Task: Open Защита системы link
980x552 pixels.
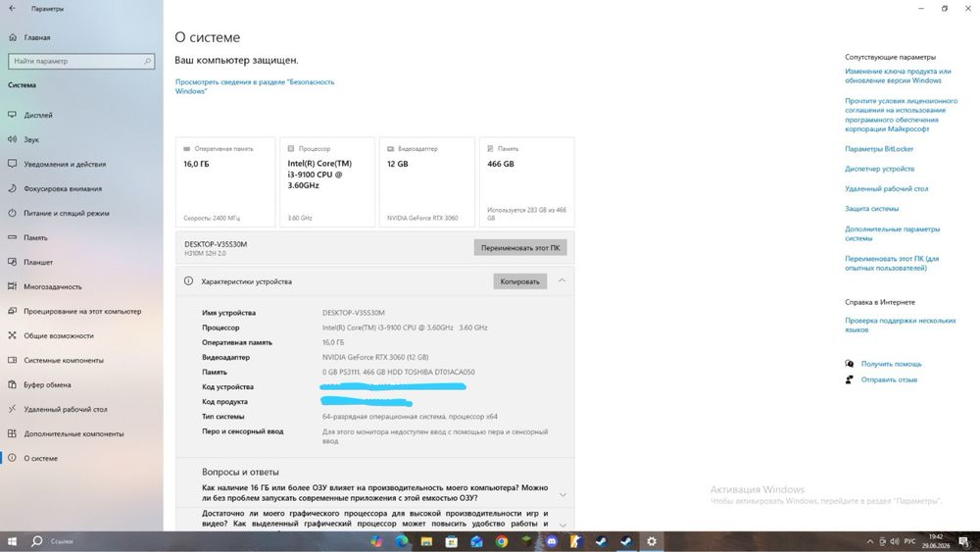Action: click(871, 209)
